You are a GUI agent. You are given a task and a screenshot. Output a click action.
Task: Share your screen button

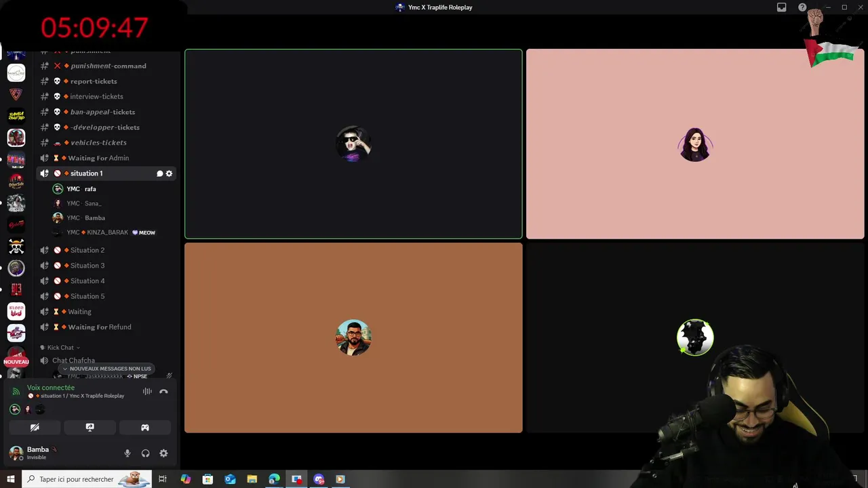tap(90, 428)
